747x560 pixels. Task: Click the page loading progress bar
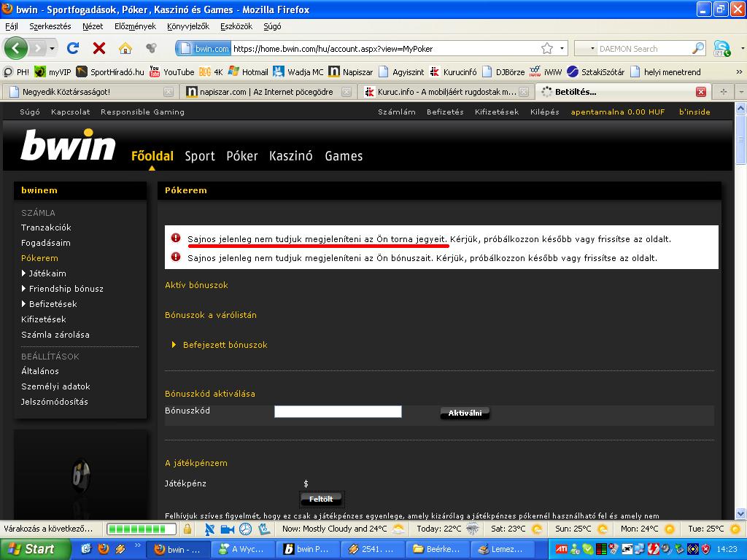(142, 529)
